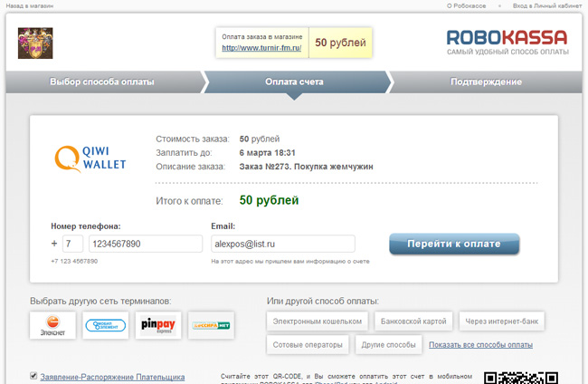This screenshot has width=588, height=384.
Task: Toggle the Заявление-Распоряжение Плательщика checkbox
Action: [x=33, y=376]
